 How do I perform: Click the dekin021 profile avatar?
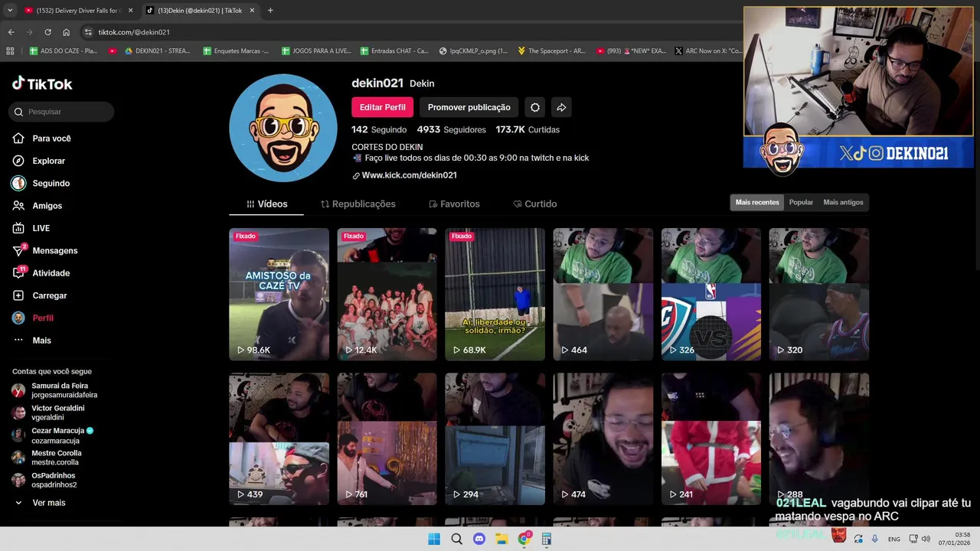(283, 128)
